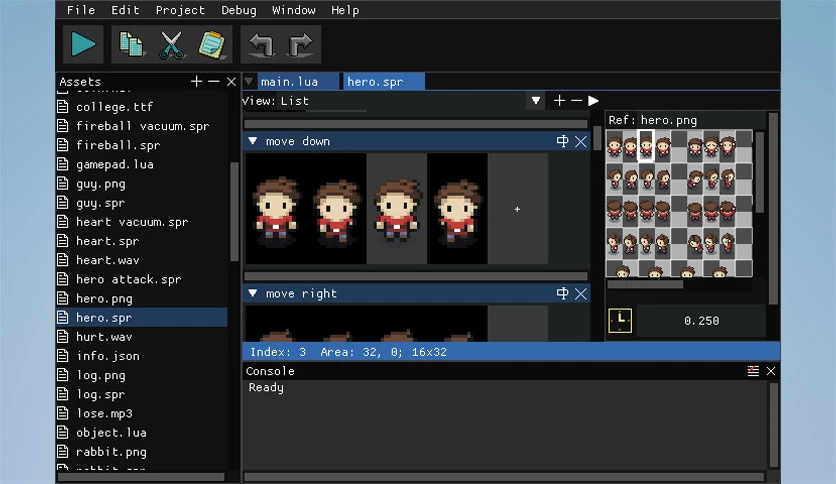The image size is (836, 484).
Task: Delete the move right animation
Action: [x=581, y=293]
